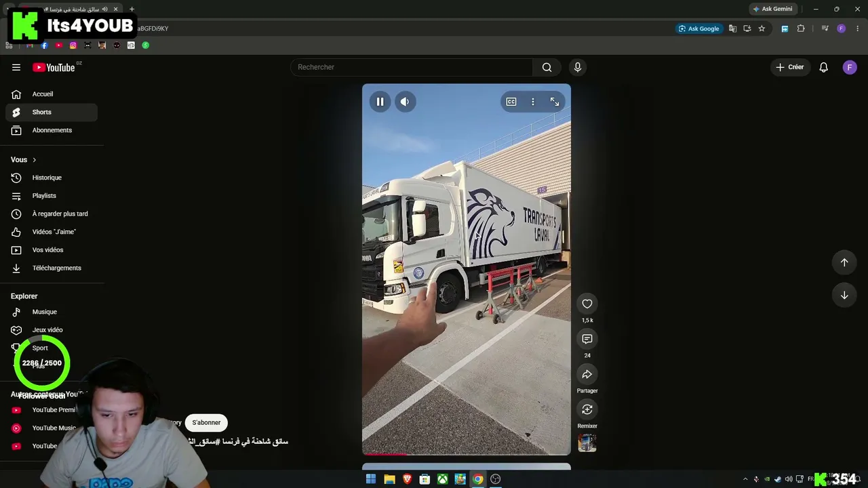Switch to Chrome in the taskbar

(478, 479)
